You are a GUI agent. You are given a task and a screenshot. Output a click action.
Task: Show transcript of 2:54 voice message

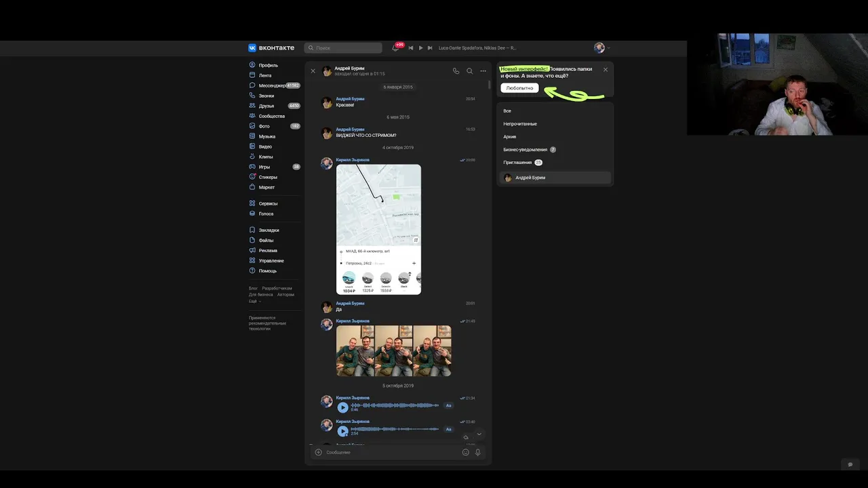(x=448, y=429)
